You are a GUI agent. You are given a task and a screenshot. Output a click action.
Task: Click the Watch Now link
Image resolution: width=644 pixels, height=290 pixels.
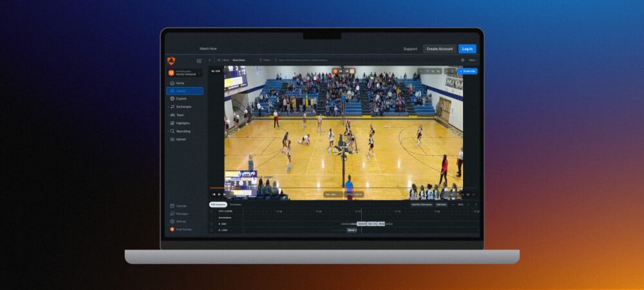(x=208, y=48)
